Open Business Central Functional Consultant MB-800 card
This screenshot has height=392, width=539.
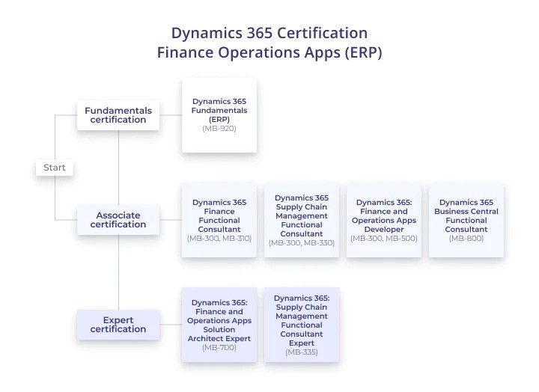(466, 220)
